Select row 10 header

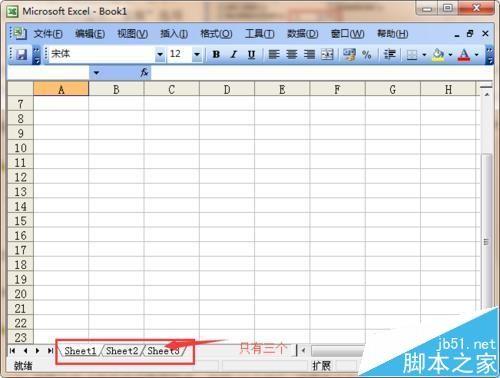[x=20, y=148]
